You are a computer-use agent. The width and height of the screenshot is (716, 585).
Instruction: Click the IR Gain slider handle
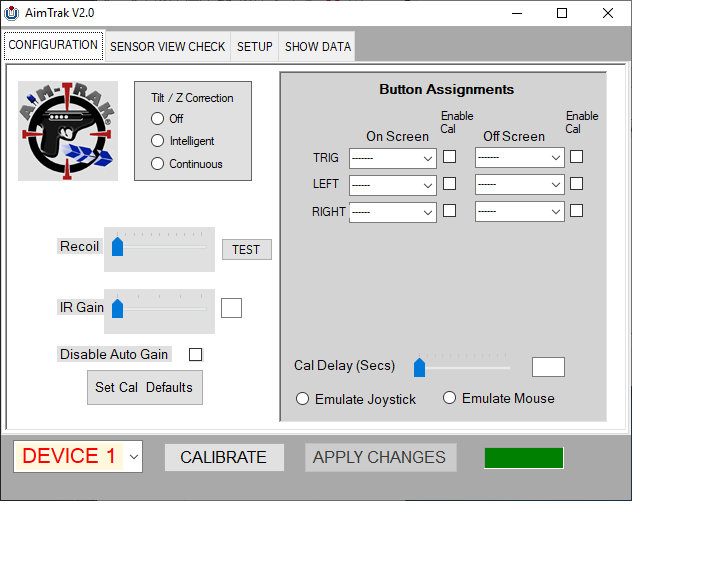(118, 309)
